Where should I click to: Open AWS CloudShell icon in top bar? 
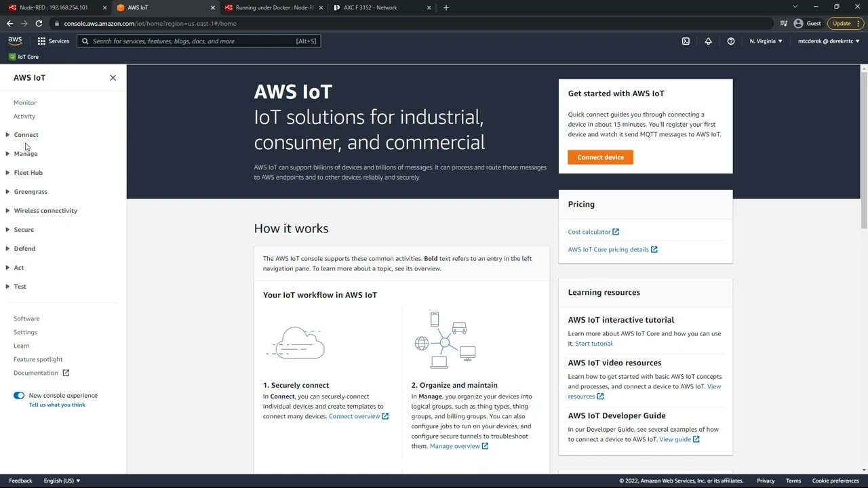686,41
